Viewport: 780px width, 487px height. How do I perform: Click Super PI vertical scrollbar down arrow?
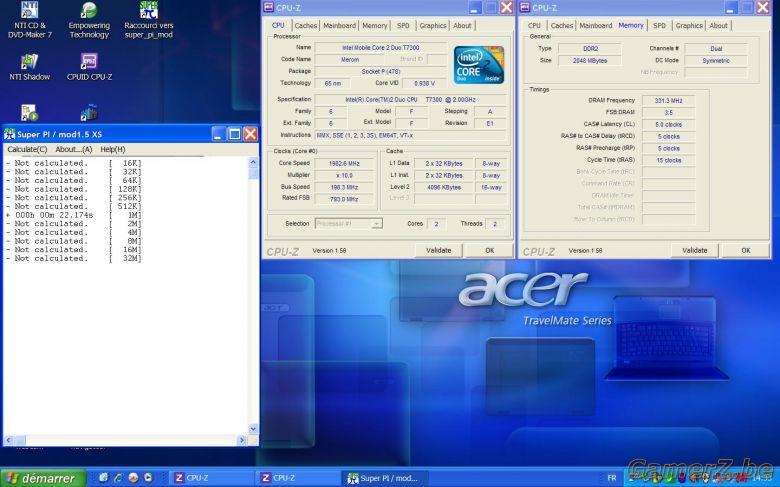click(253, 429)
